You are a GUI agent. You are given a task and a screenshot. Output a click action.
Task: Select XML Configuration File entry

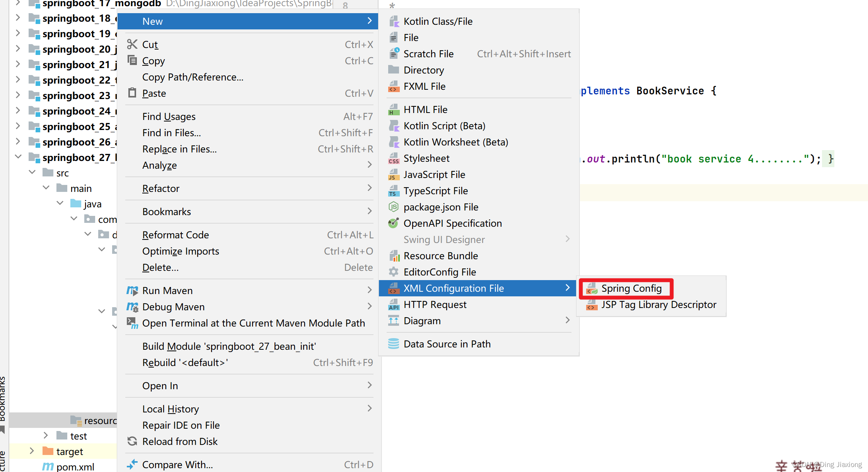click(477, 288)
